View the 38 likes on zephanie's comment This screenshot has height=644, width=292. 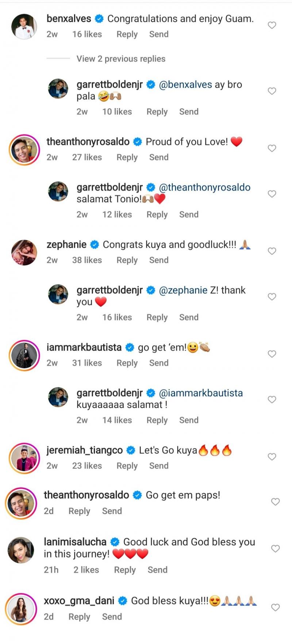point(87,260)
